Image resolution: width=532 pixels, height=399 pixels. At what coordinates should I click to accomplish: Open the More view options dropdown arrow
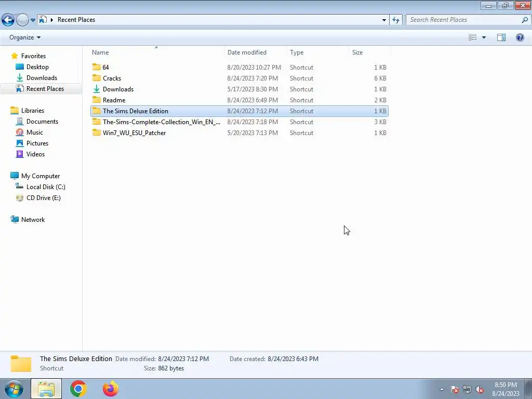tap(484, 37)
